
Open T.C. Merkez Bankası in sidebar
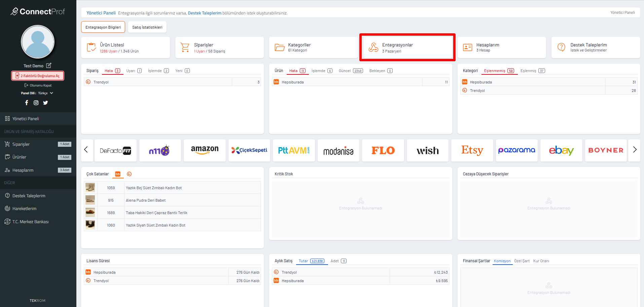click(x=38, y=221)
